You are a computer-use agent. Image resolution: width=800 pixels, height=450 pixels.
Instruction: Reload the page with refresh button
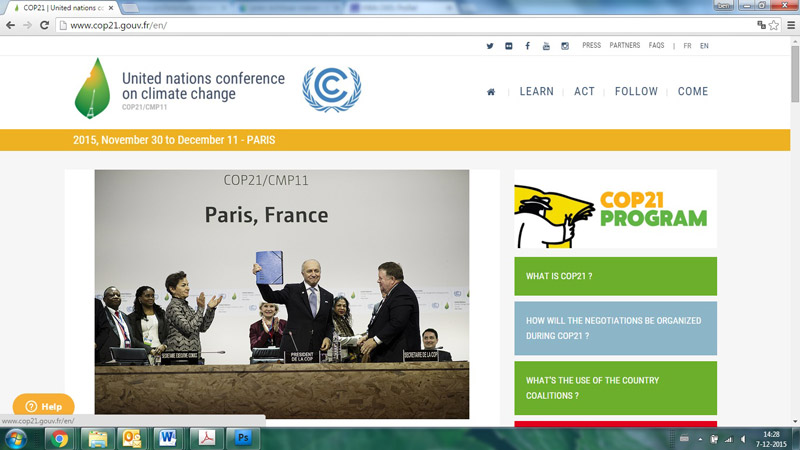pos(45,25)
